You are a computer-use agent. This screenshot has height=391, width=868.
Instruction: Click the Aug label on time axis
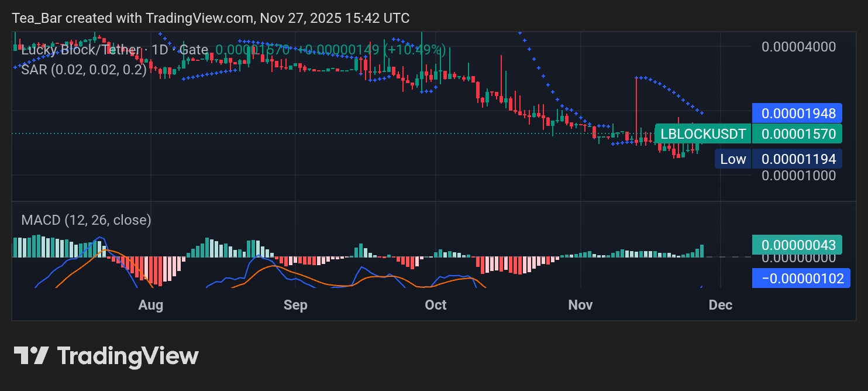click(x=150, y=305)
